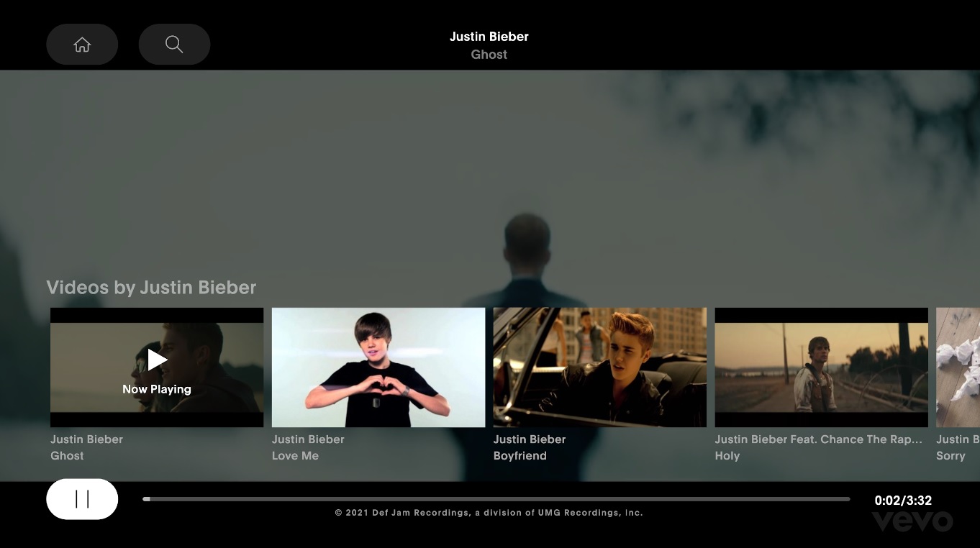Play the Holy video thumbnail

(822, 367)
